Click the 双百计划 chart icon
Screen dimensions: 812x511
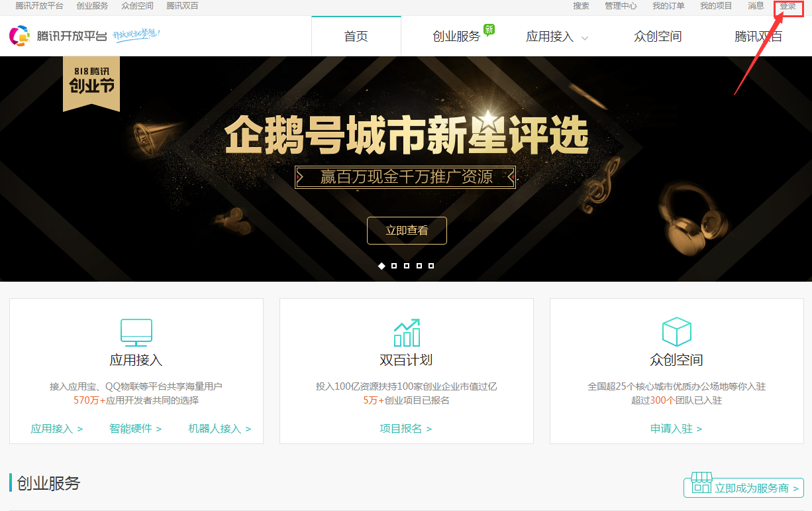407,333
